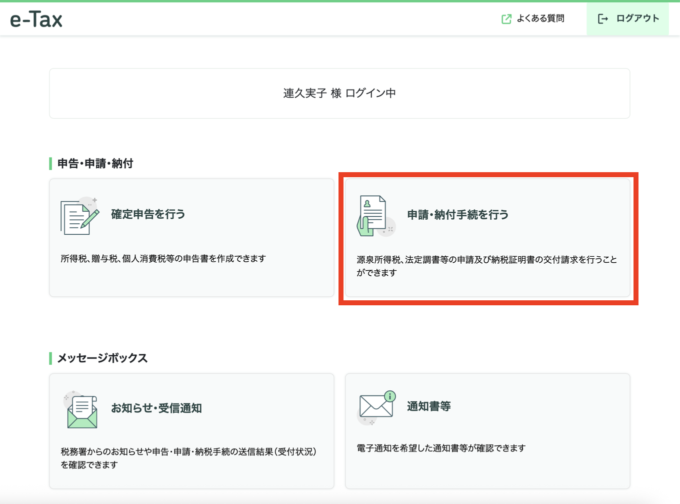Click the ログアウト button

click(628, 19)
